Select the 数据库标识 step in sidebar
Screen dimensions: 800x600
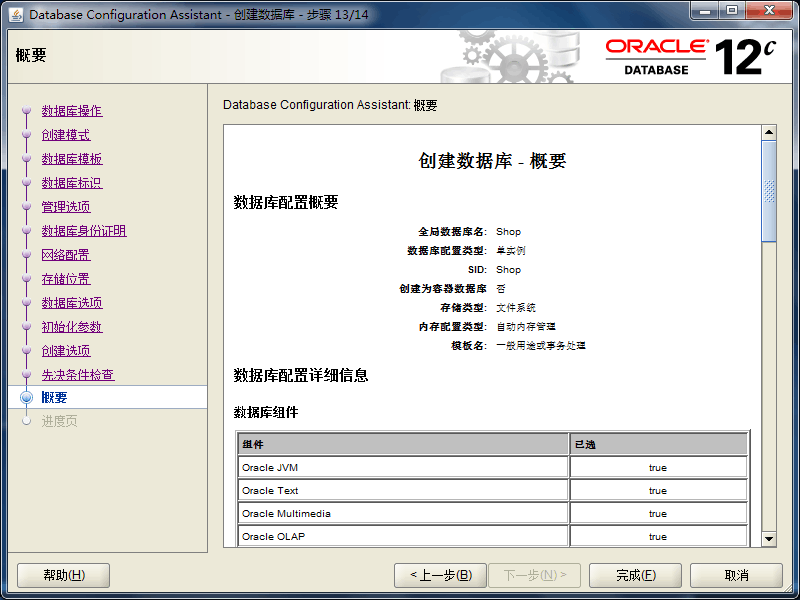pyautogui.click(x=71, y=183)
